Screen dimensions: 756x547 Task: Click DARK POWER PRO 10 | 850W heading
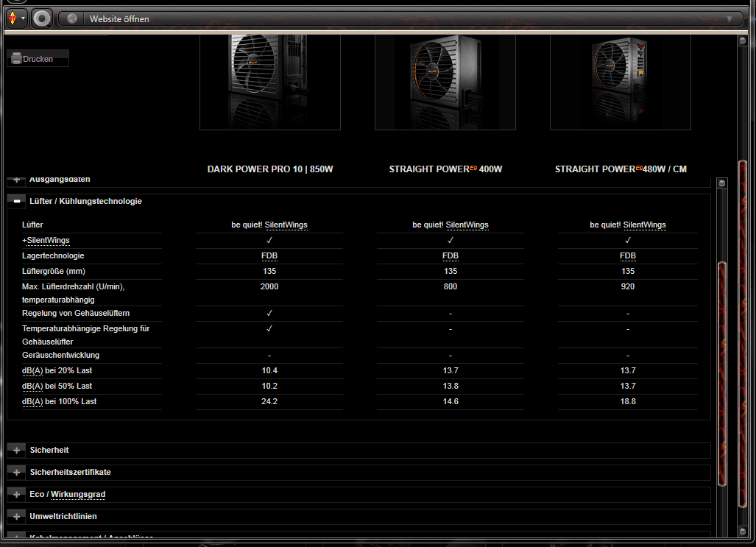(x=270, y=169)
